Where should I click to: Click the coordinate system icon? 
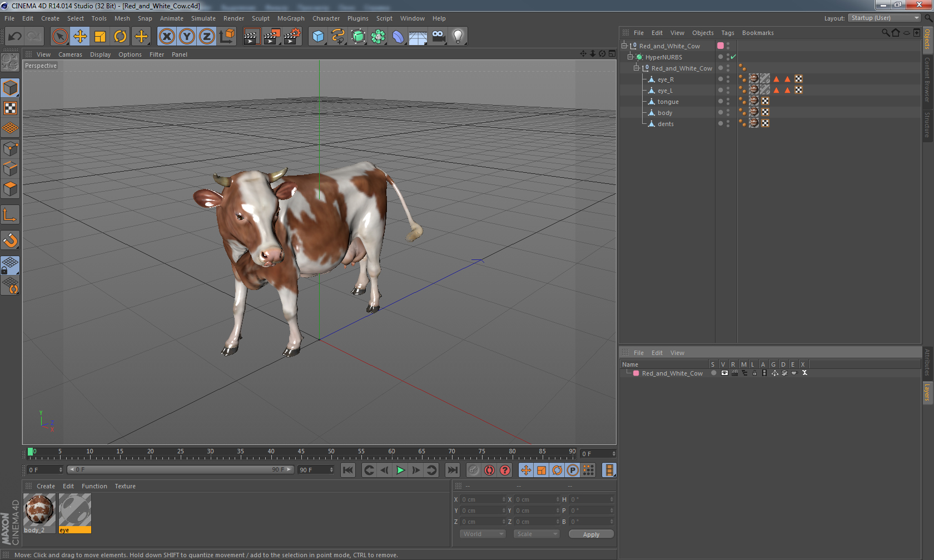227,37
